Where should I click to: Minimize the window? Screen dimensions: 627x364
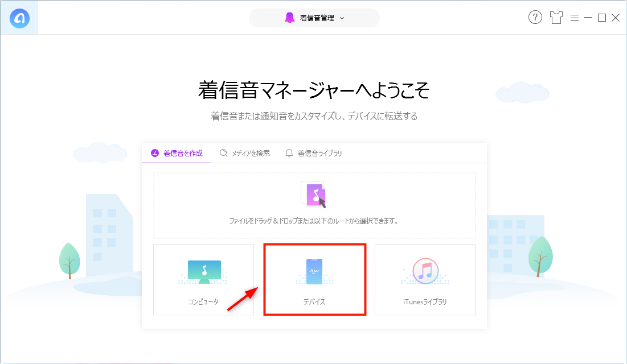click(588, 18)
